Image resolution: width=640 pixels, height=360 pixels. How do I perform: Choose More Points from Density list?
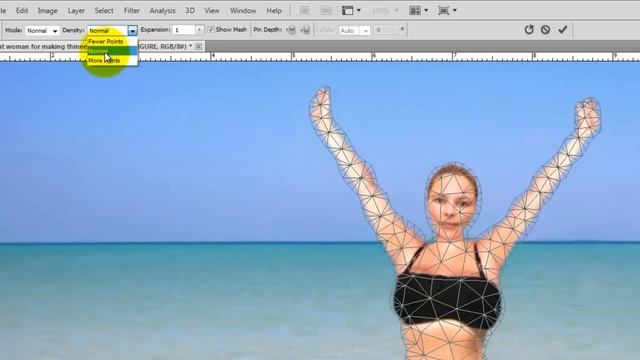pos(112,60)
